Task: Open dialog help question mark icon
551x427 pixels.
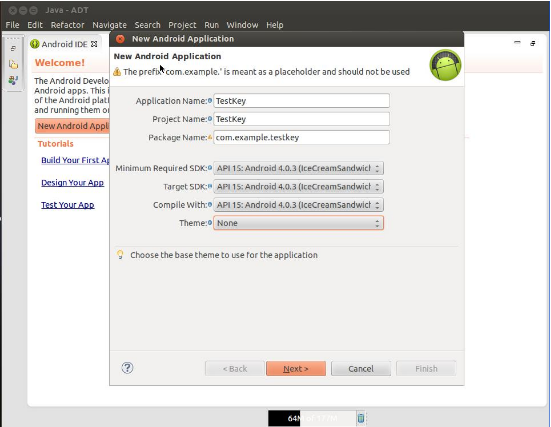Action: tap(127, 368)
